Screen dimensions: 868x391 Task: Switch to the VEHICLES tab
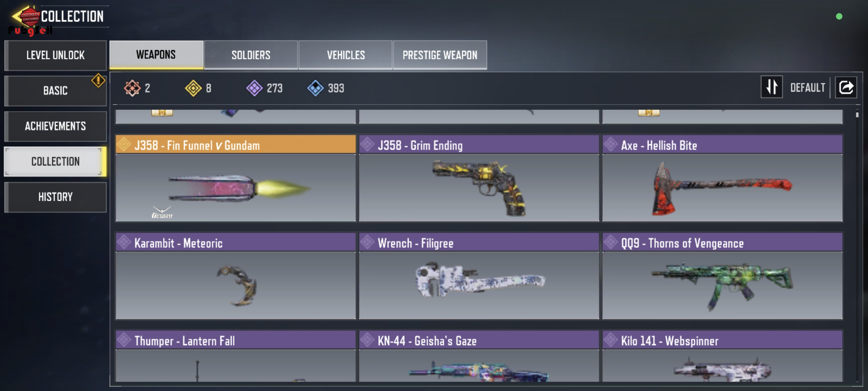346,55
